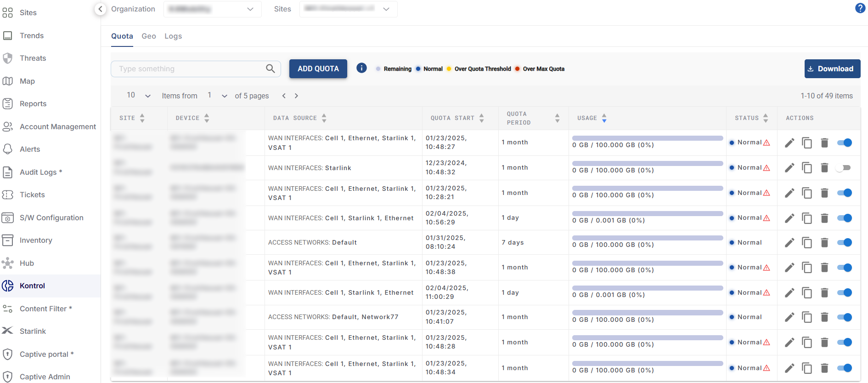Click the ADD QUOTA button
868x383 pixels.
coord(318,69)
